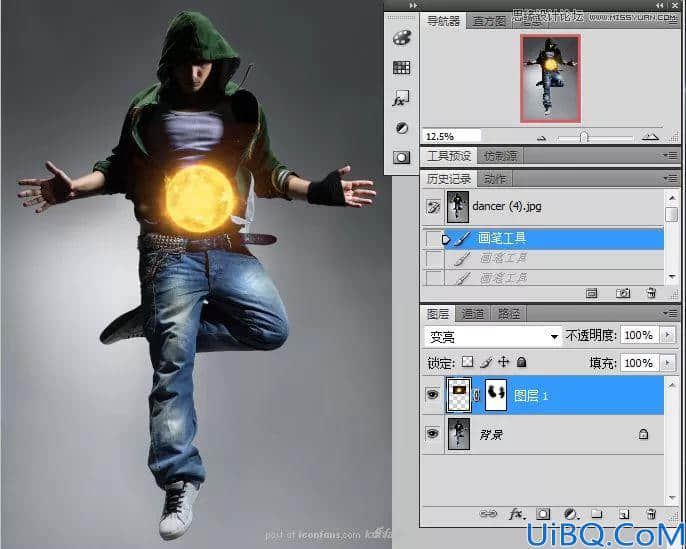Create a new layer icon
The height and width of the screenshot is (549, 686).
coord(624,514)
